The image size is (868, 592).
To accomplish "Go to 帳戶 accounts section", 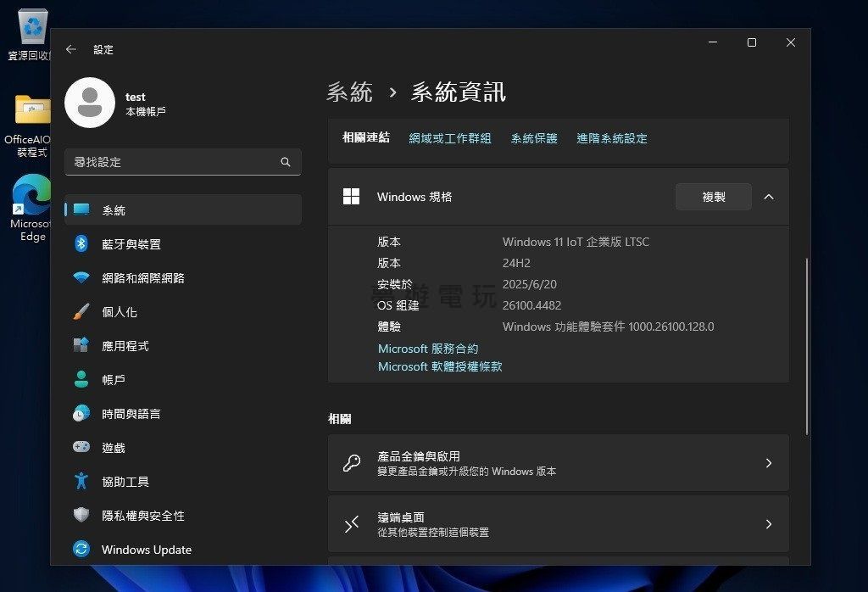I will click(113, 380).
